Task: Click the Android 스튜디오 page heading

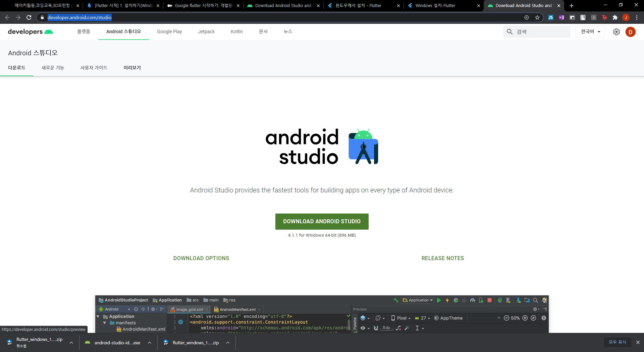Action: point(33,53)
